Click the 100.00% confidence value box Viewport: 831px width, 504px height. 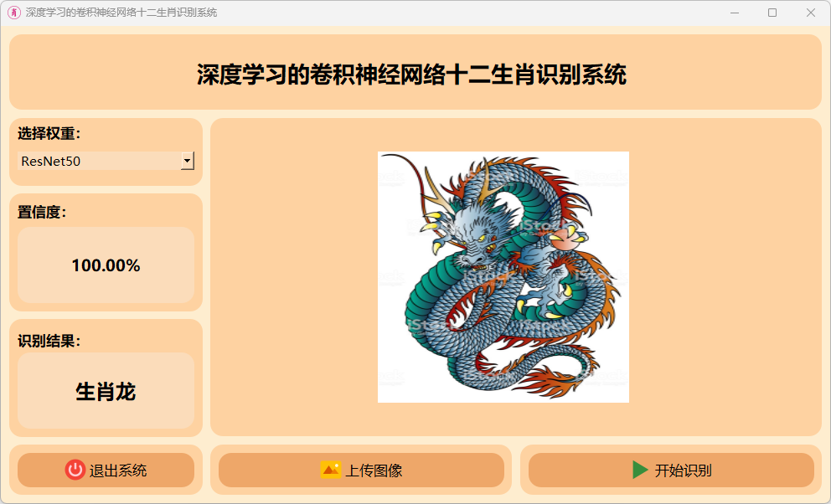point(106,265)
